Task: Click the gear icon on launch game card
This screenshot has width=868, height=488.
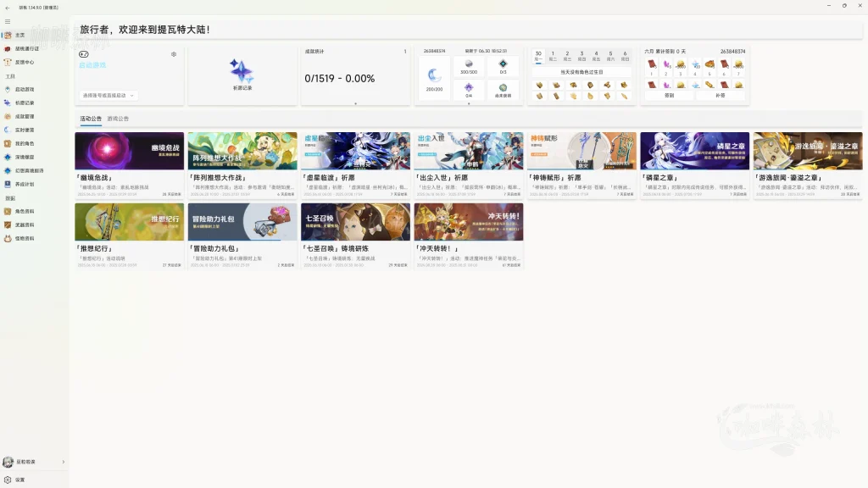Action: pos(174,54)
